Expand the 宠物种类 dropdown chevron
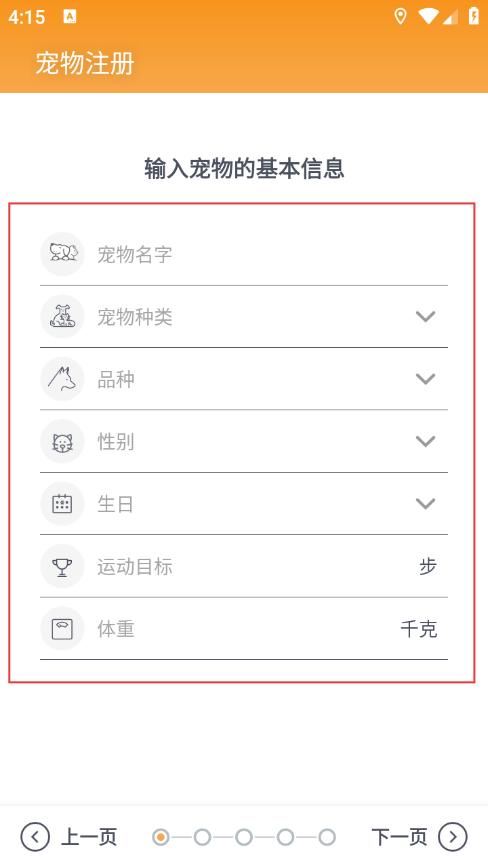This screenshot has width=488, height=868. point(425,317)
